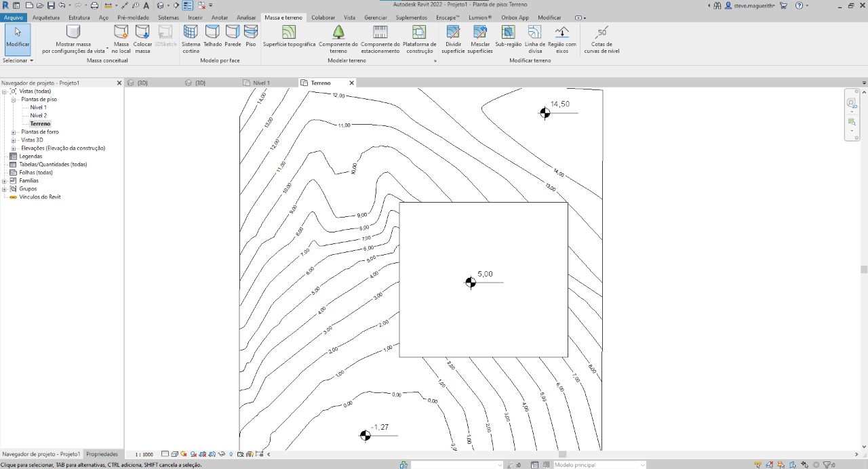Toggle thin lines in quick access toolbar
Screen dimensions: 868x469
point(188,5)
